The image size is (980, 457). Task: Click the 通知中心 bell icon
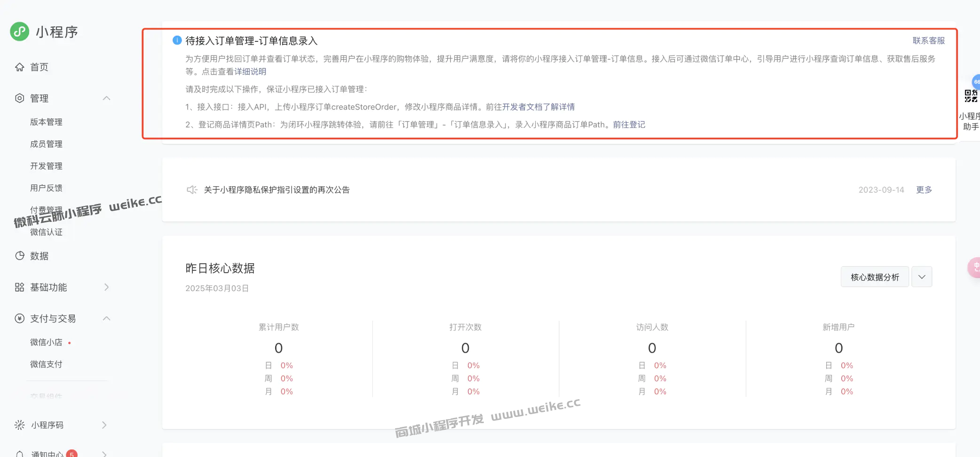tap(20, 454)
